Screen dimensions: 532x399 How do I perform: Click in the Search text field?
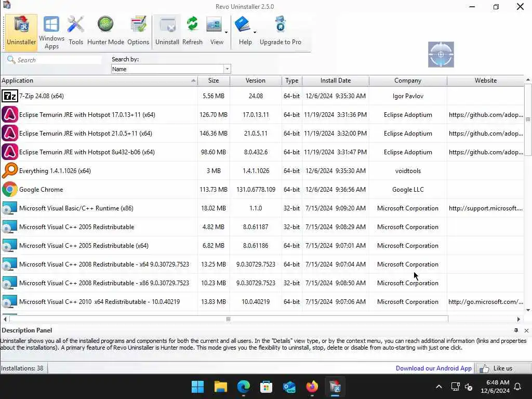[x=59, y=60]
